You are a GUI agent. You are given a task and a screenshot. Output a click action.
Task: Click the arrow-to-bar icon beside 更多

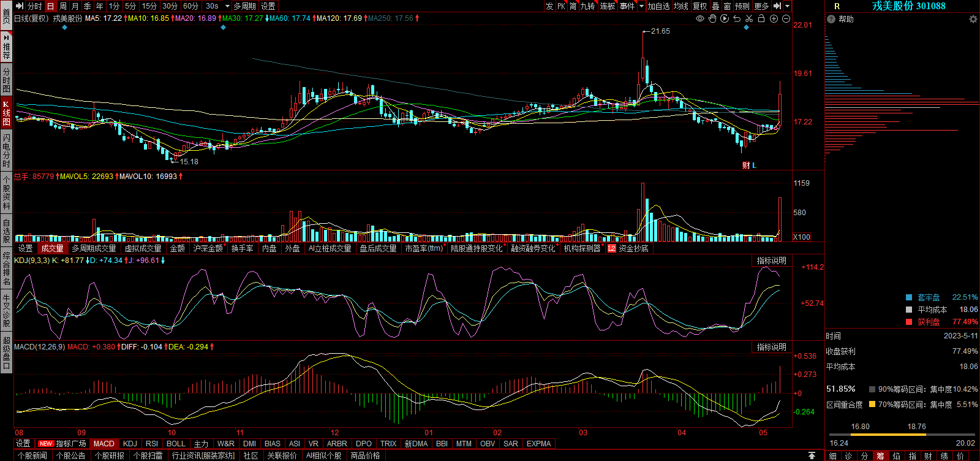click(x=777, y=6)
